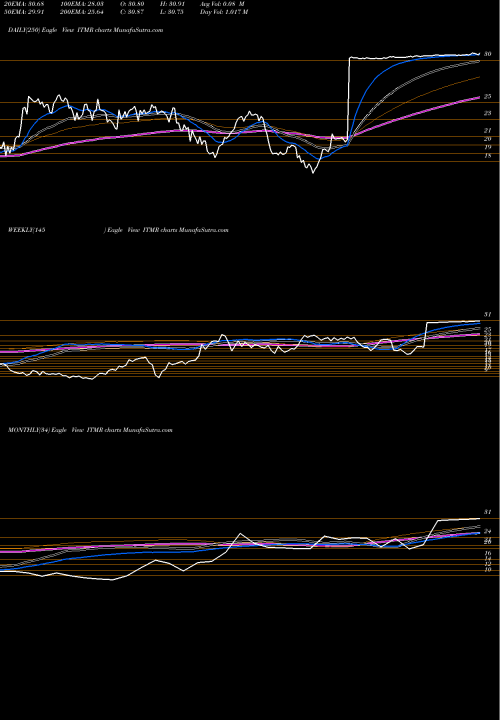The image size is (500, 720).
Task: Click the 'Day Vol' value text
Action: coord(224,12)
